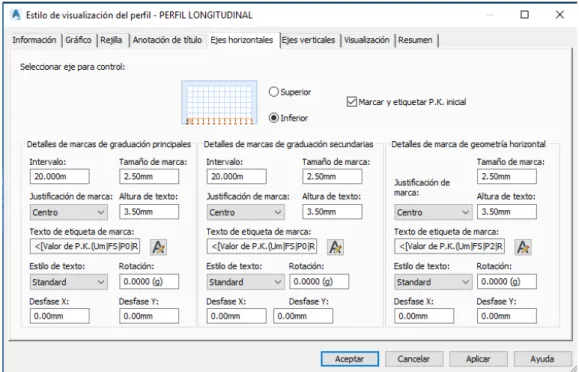Maximize the dialog window

[524, 14]
